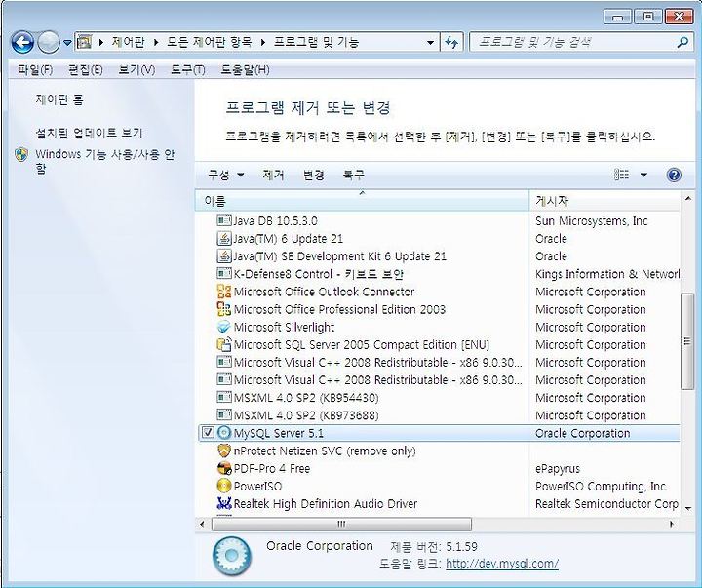
Task: Expand breadcrumb arrow after 제어판
Action: point(156,43)
